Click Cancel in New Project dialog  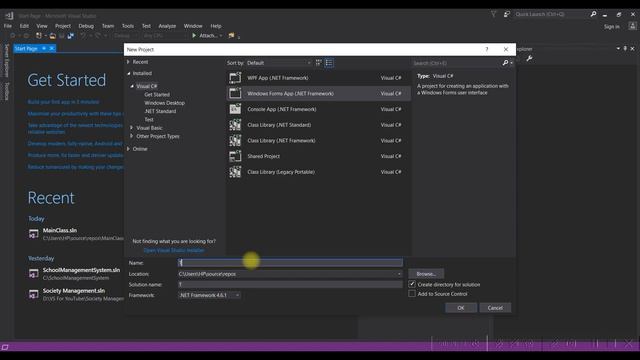(495, 308)
